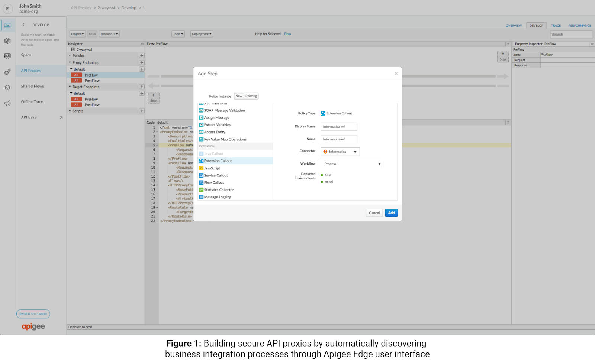This screenshot has width=595, height=364.
Task: Click the Display Name input field
Action: tap(339, 127)
